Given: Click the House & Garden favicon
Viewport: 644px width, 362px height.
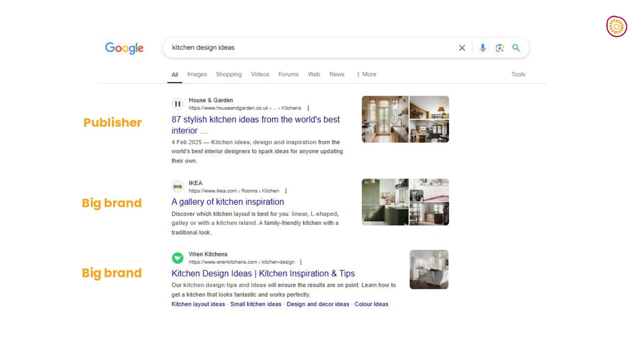Looking at the screenshot, I should pos(178,104).
